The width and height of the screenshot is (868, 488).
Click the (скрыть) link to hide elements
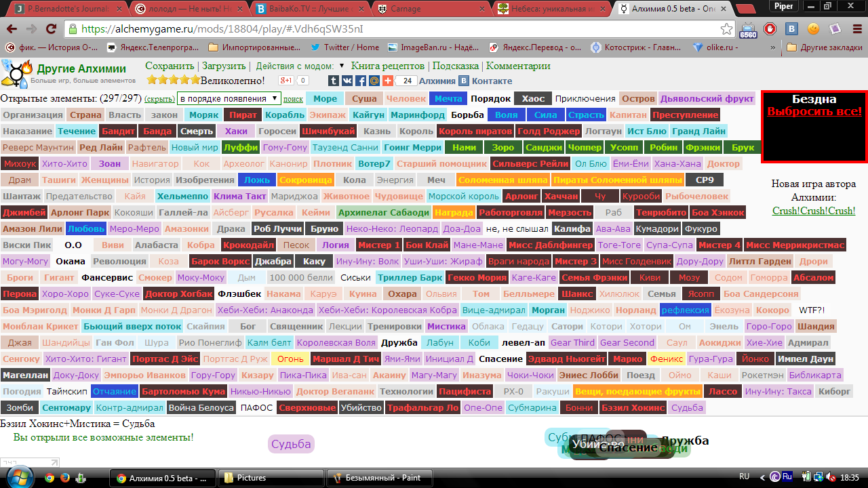coord(159,99)
